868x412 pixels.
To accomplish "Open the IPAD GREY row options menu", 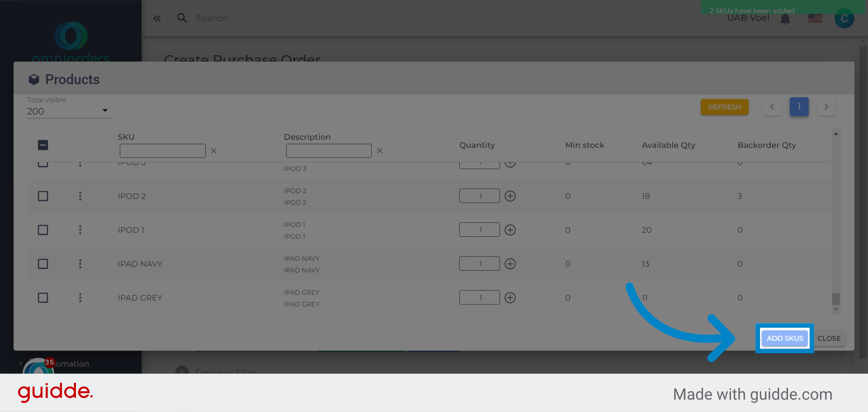I will pyautogui.click(x=80, y=298).
